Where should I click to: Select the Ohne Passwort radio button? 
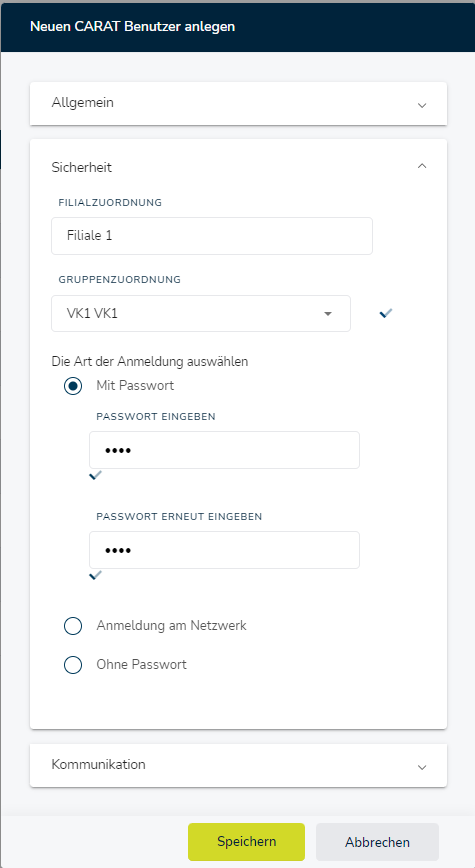coord(73,664)
